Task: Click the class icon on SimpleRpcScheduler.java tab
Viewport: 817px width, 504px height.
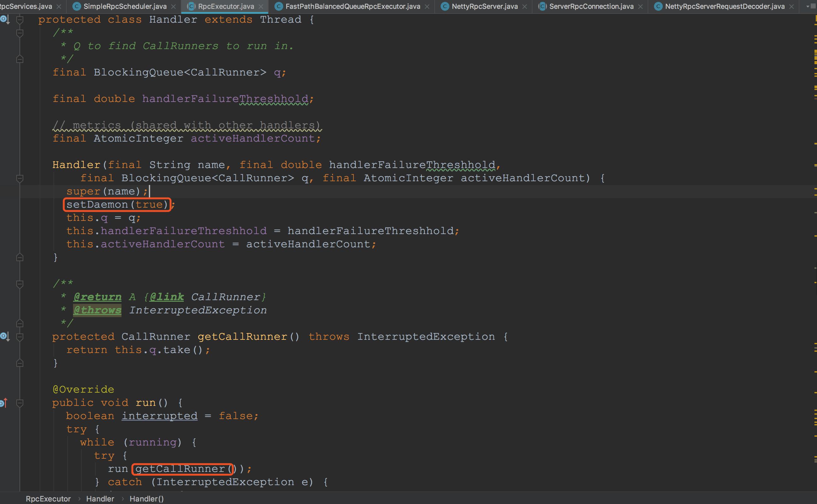Action: coord(77,6)
